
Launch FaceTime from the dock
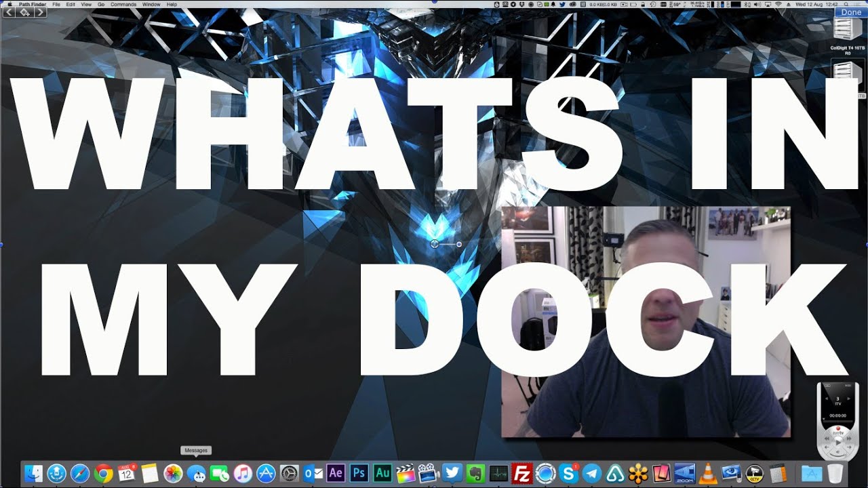[x=220, y=473]
